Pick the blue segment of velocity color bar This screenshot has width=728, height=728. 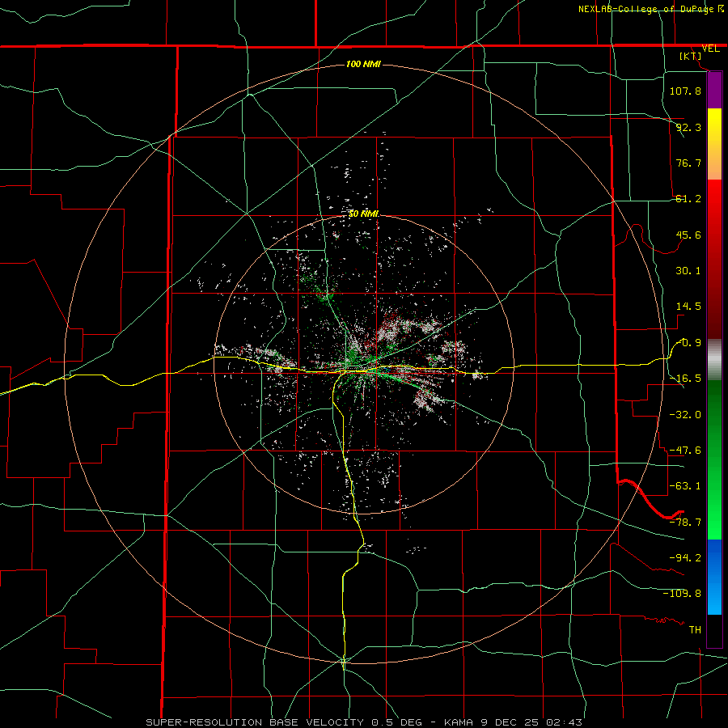pos(714,577)
